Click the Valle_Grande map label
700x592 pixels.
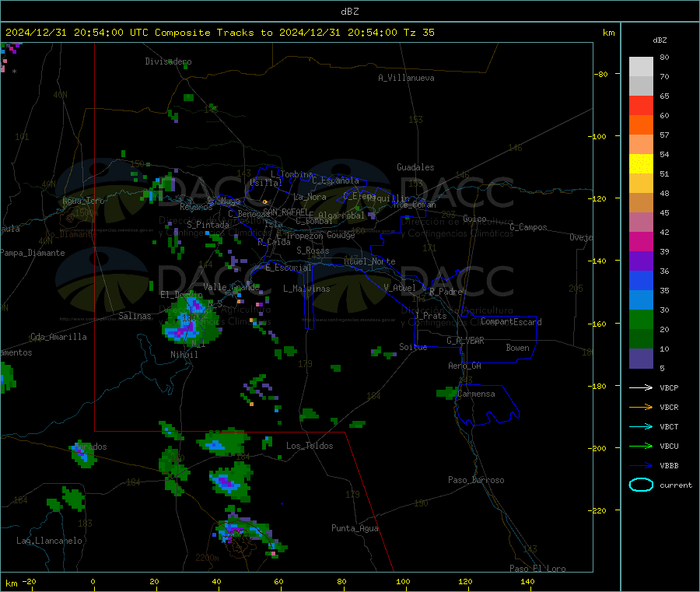[231, 287]
